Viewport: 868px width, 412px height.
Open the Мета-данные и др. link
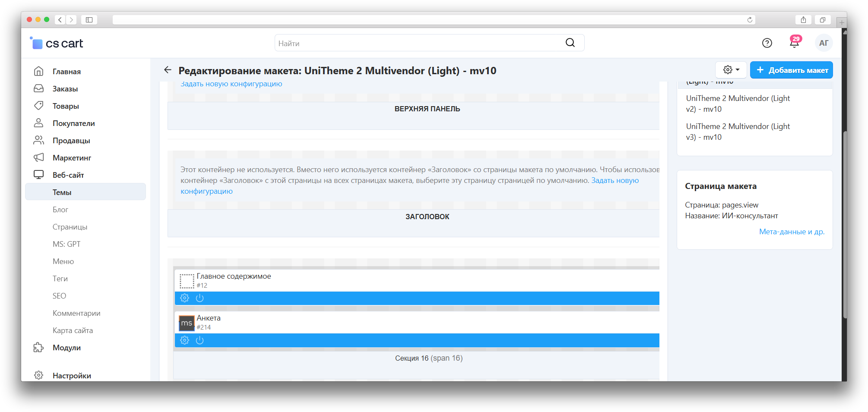click(x=792, y=232)
